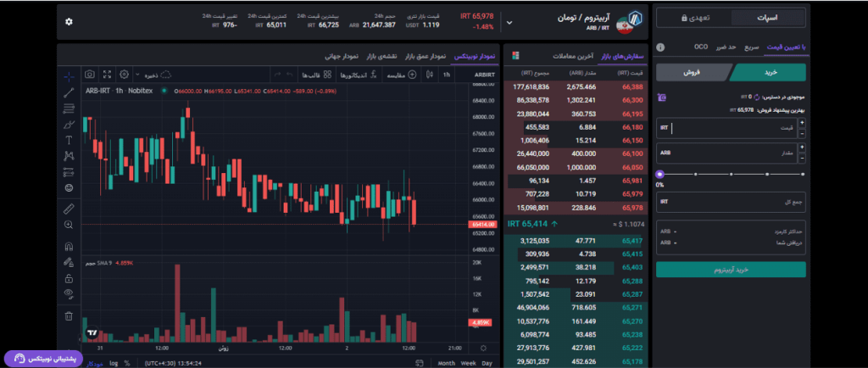Open market map (نقشه‌ی بازار) tab
The height and width of the screenshot is (368, 868).
(381, 57)
